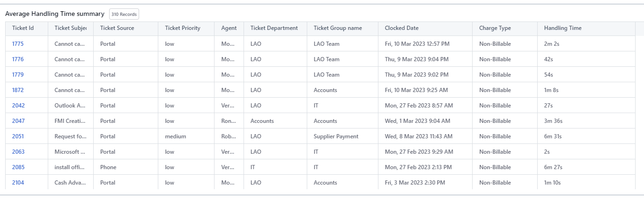644x200 pixels.
Task: Click the 310 Records badge
Action: pos(124,14)
